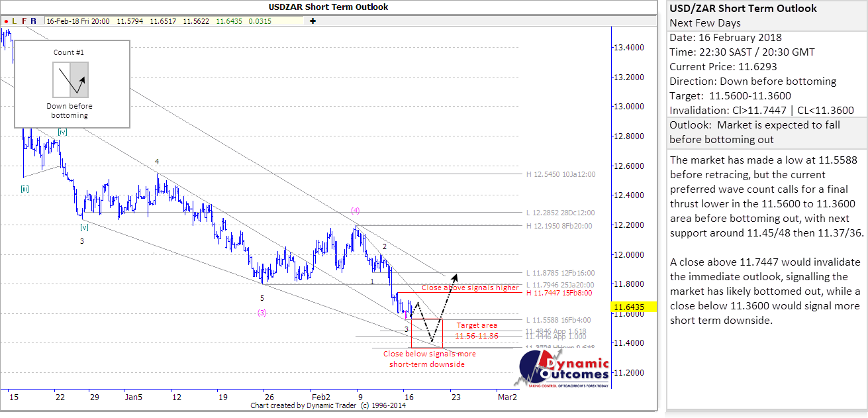Click the red Target area annotation
868x418 pixels.
click(x=476, y=326)
